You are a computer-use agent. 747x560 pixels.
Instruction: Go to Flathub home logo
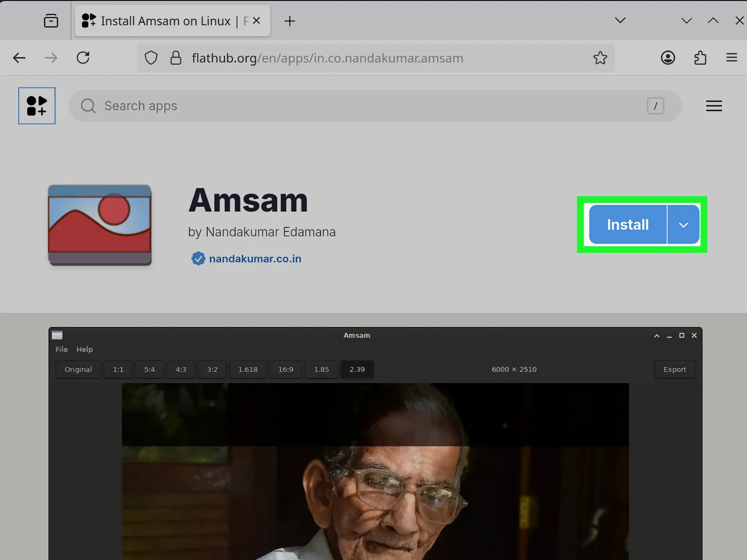[37, 106]
